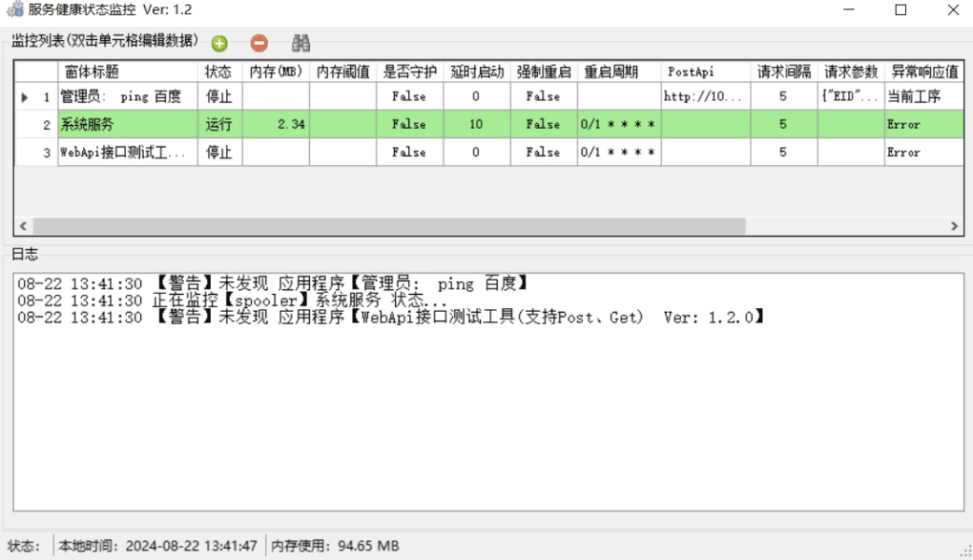The image size is (973, 560).
Task: Click the red remove monitor item icon
Action: click(x=259, y=43)
